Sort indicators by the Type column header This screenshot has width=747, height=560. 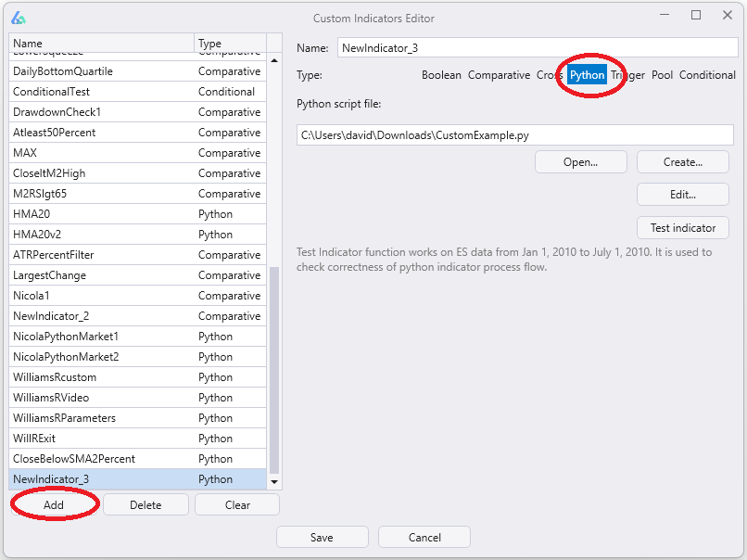point(211,43)
